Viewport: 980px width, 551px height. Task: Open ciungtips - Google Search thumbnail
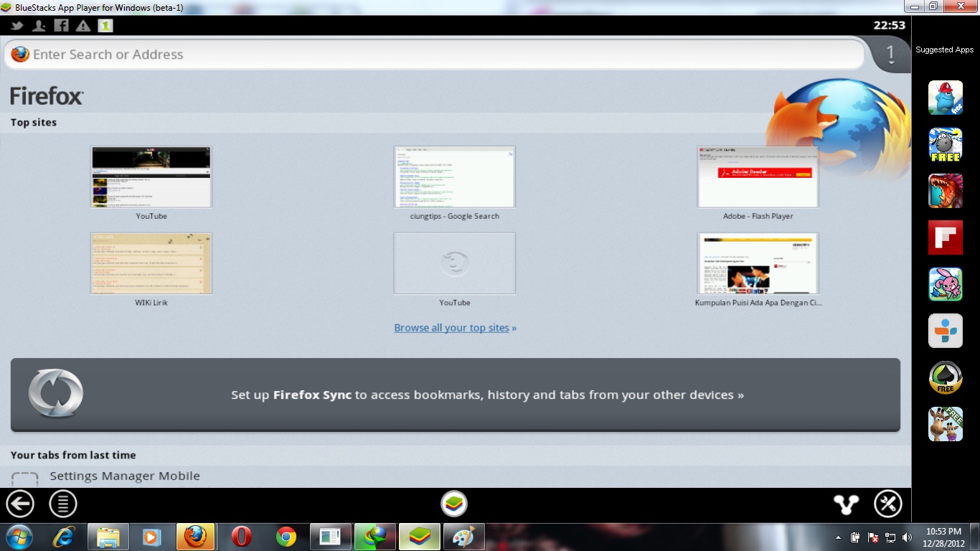[454, 176]
